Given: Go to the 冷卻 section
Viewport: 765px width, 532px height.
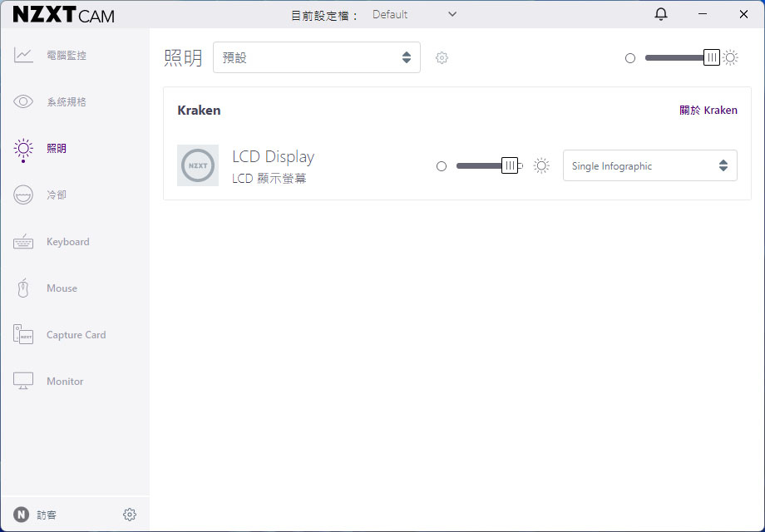Looking at the screenshot, I should (x=57, y=195).
